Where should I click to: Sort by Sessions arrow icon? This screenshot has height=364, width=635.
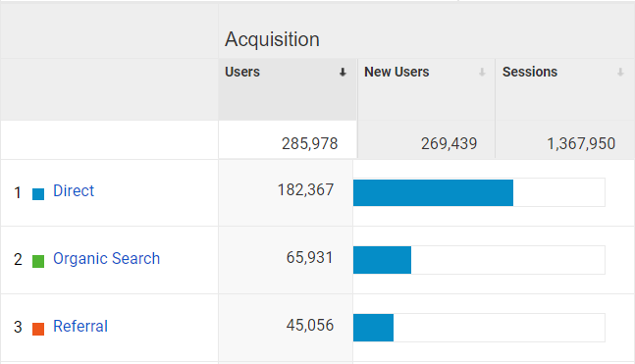620,73
